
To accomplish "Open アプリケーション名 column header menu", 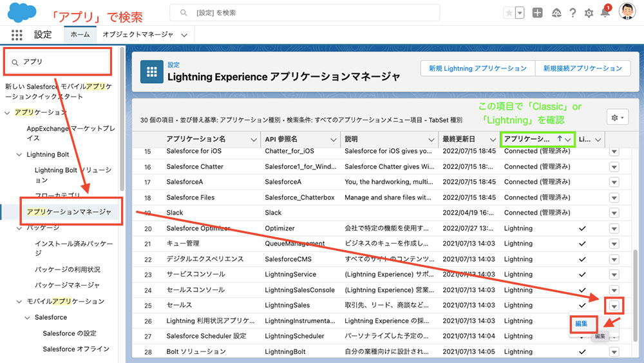I will click(x=253, y=140).
